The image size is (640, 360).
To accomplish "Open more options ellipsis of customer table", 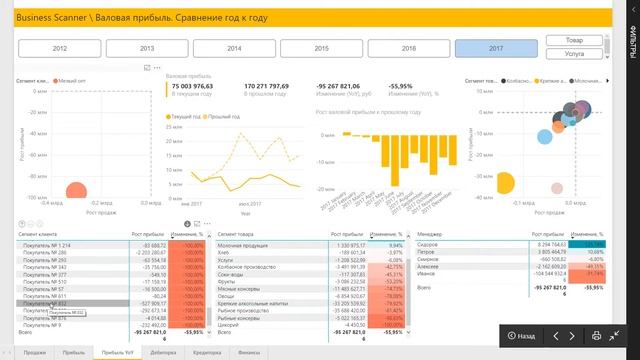I will tap(207, 224).
